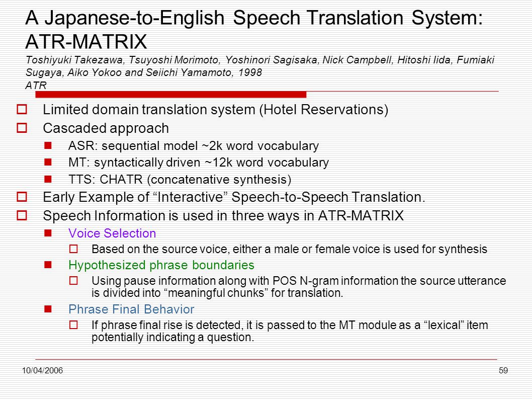The width and height of the screenshot is (532, 399).
Task: Click 'Limited domain translation system (Hotel Reservations)'
Action: pos(215,110)
